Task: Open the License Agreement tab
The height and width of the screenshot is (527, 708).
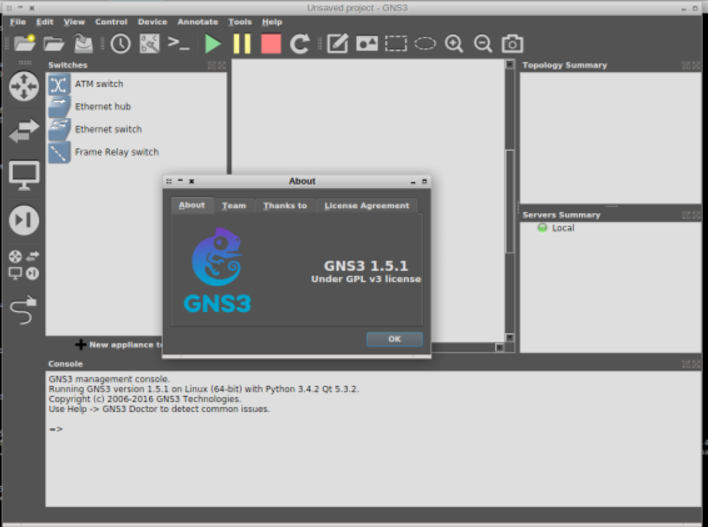Action: coord(367,205)
